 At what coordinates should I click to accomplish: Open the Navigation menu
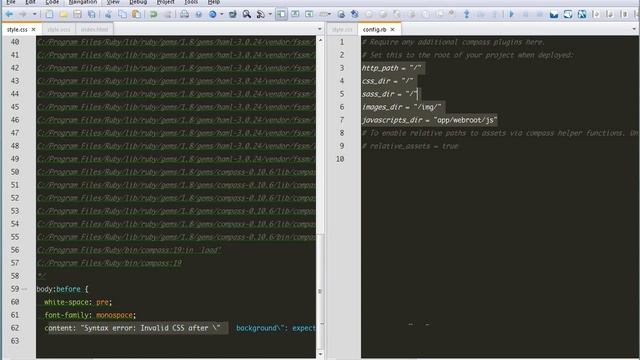pyautogui.click(x=83, y=2)
